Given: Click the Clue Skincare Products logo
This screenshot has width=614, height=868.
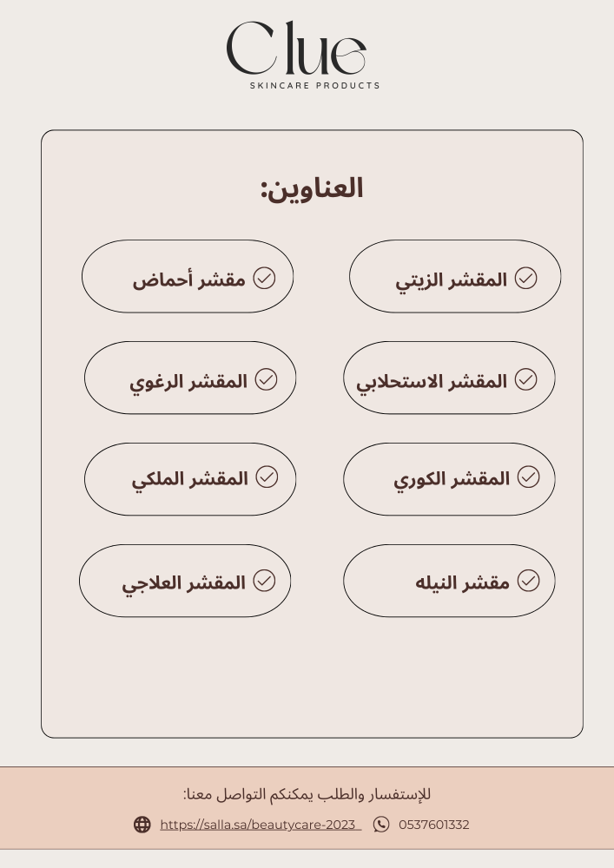Looking at the screenshot, I should coord(303,55).
